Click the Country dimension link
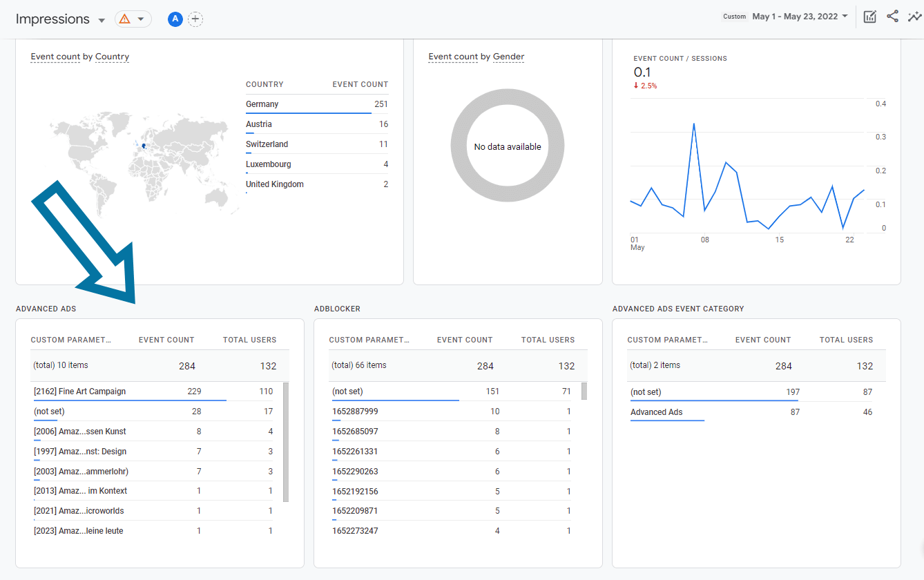924x580 pixels. (112, 57)
